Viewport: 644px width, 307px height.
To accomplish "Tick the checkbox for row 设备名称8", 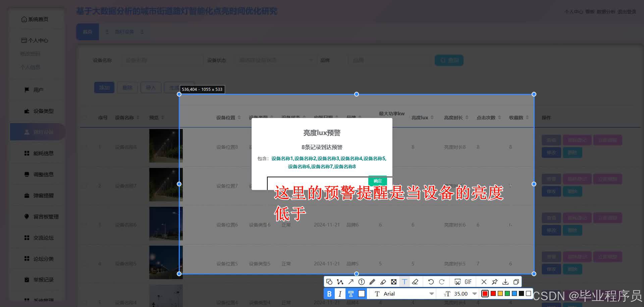I will (85, 147).
